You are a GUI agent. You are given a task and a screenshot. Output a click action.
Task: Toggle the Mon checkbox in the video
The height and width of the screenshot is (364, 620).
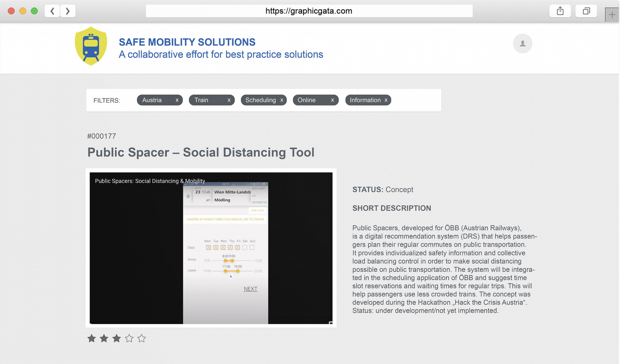[209, 248]
